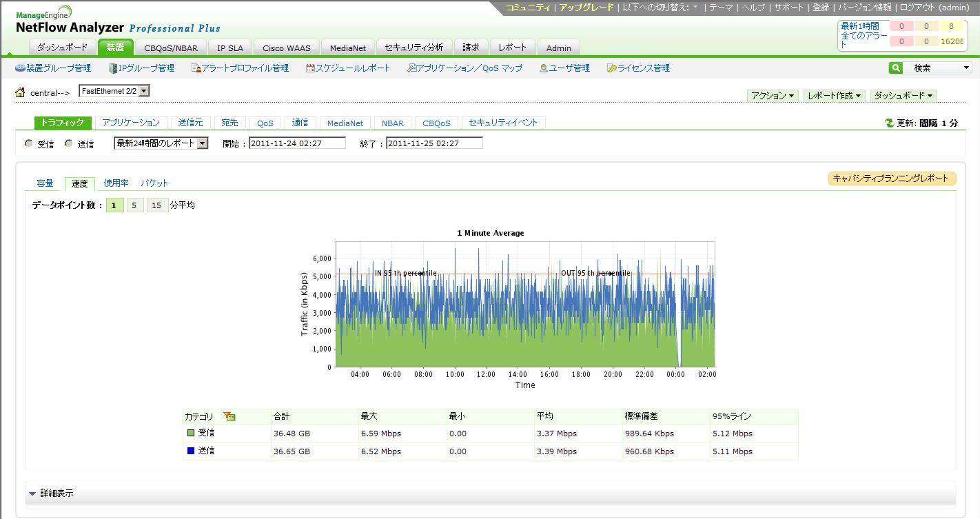Viewport: 980px width, 519px height.
Task: Click the 開始 start date field
Action: [x=296, y=143]
